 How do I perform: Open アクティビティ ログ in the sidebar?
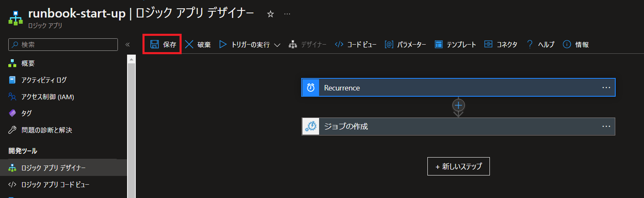click(x=44, y=80)
